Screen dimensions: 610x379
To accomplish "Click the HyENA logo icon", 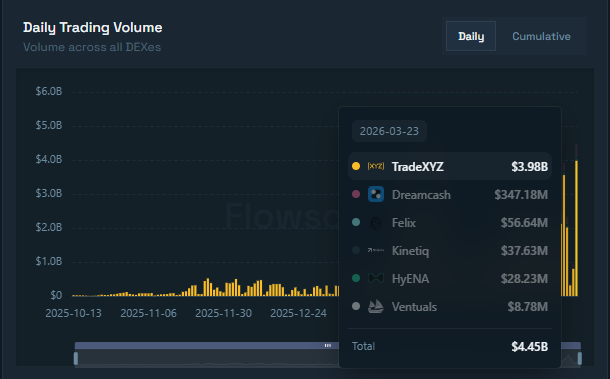I will 376,278.
